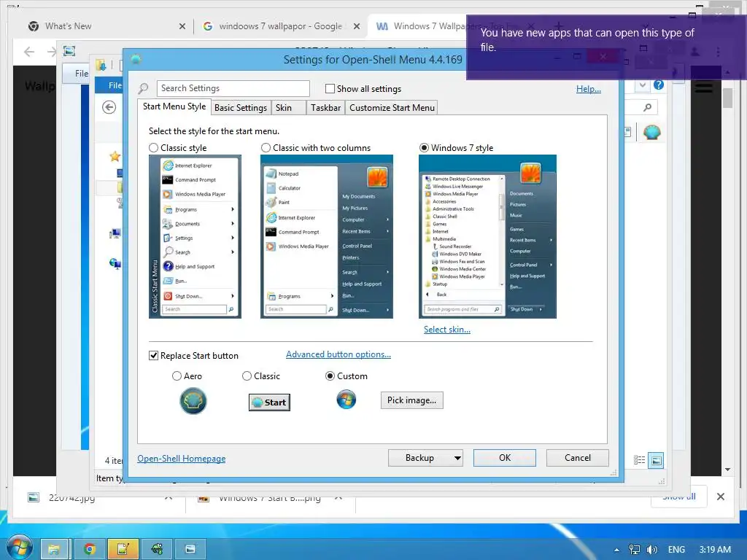Click the new apps notification banner
Viewport: 747px width, 560px height.
point(606,47)
